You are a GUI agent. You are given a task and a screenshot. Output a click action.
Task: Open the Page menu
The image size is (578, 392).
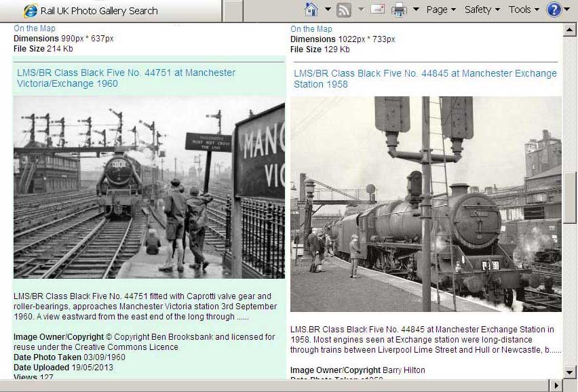441,9
